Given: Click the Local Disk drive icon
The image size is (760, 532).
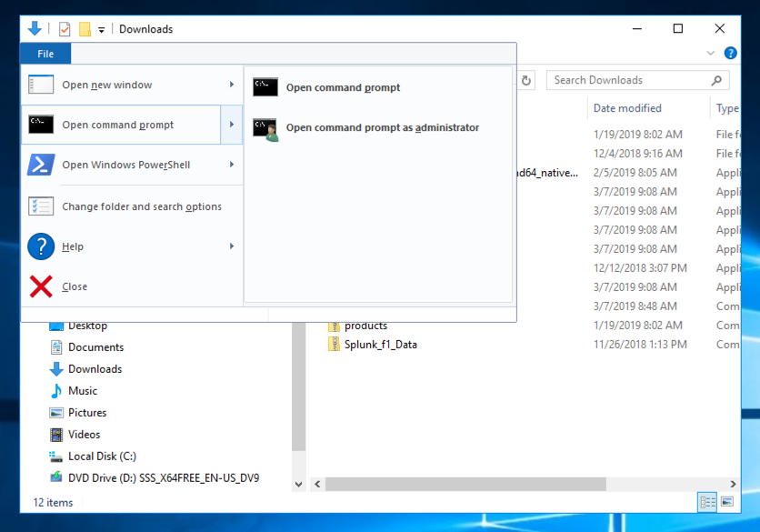Looking at the screenshot, I should (56, 457).
